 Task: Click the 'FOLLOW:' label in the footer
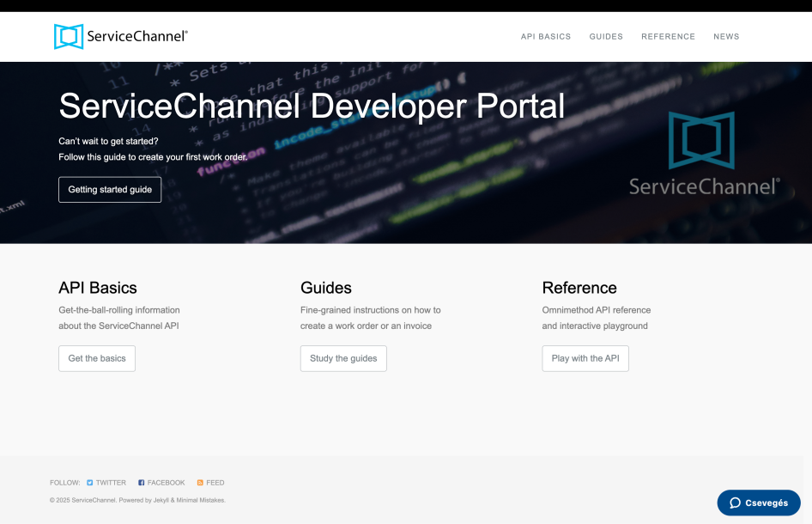point(64,483)
